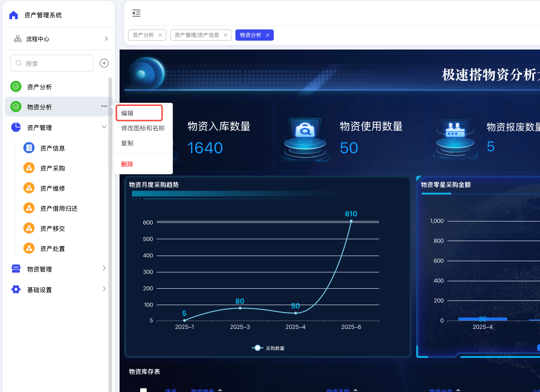Viewport: 540px width, 392px height.
Task: Expand the 物资管理 menu chevron
Action: click(x=104, y=268)
